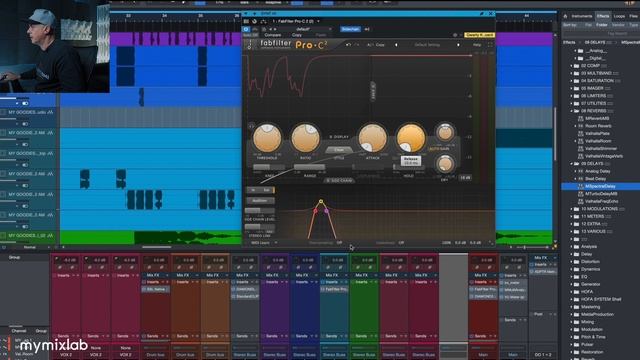640x360 pixels.
Task: Click the browser Home icon
Action: point(565,16)
